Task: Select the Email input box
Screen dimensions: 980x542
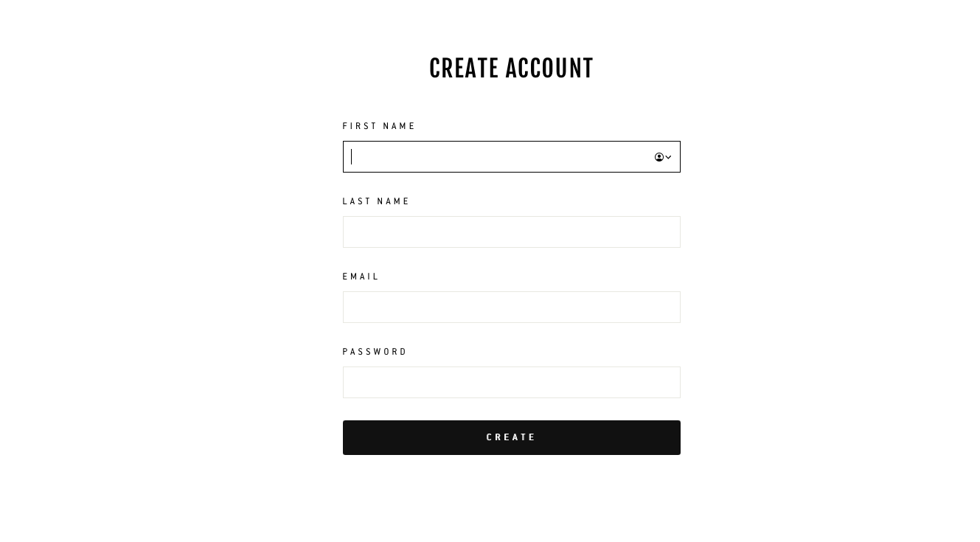Action: (511, 308)
